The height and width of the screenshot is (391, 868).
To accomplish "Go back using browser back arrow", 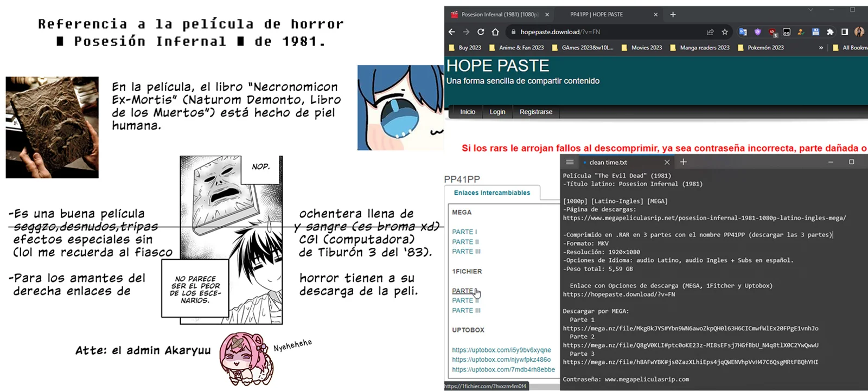I will pos(452,32).
